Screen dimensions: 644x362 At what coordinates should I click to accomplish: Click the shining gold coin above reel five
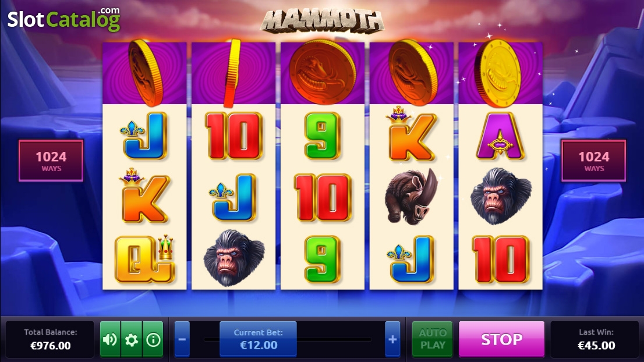tap(498, 73)
